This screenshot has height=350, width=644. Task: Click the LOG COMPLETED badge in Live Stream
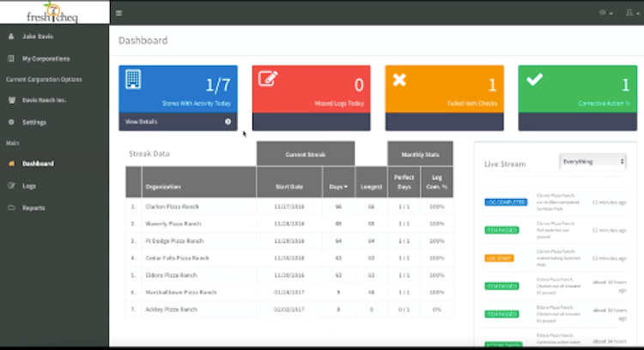(506, 202)
